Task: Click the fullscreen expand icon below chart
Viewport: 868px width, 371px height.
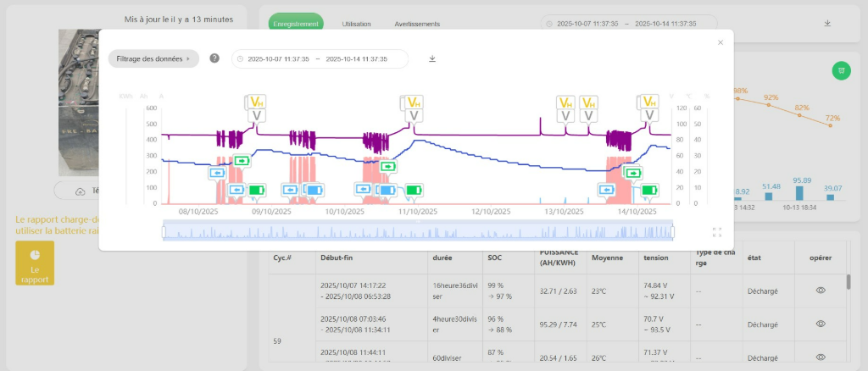Action: pos(717,231)
